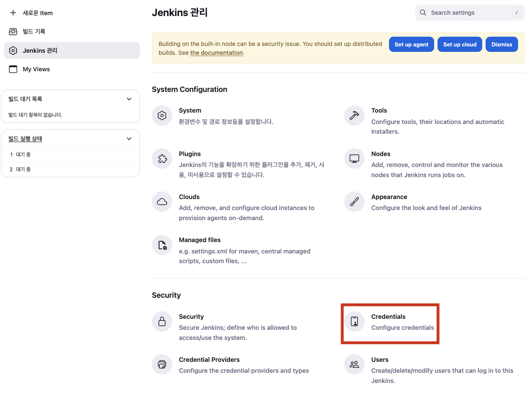532x396 pixels.
Task: Click the System Configuration section heading
Action: [x=189, y=89]
